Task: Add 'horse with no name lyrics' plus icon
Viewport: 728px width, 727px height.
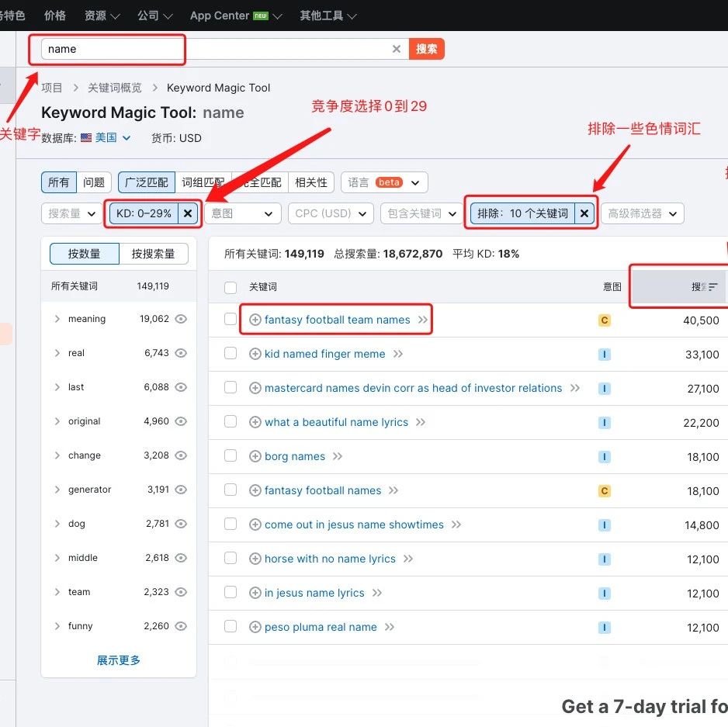Action: pyautogui.click(x=255, y=559)
